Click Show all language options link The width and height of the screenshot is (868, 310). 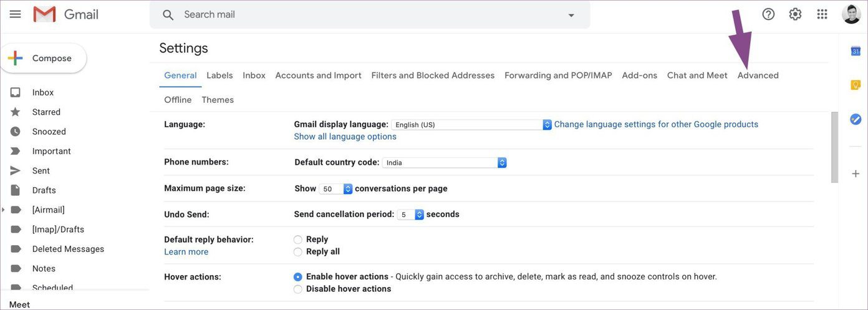click(x=345, y=137)
